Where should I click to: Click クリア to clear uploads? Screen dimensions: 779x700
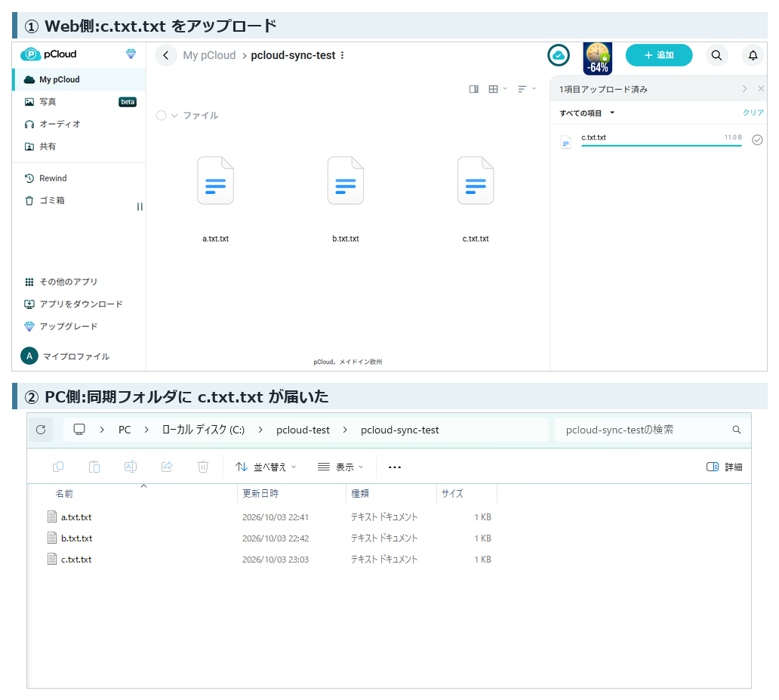(x=753, y=113)
